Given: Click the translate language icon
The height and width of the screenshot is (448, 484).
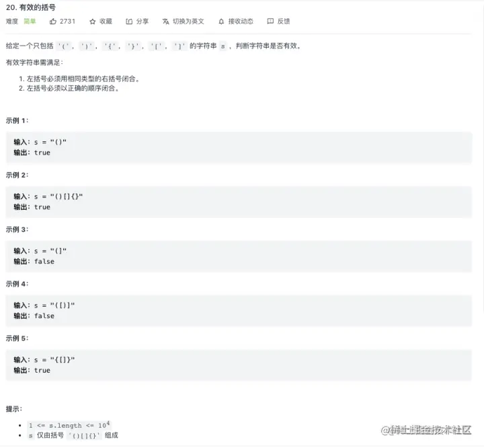Looking at the screenshot, I should (166, 22).
